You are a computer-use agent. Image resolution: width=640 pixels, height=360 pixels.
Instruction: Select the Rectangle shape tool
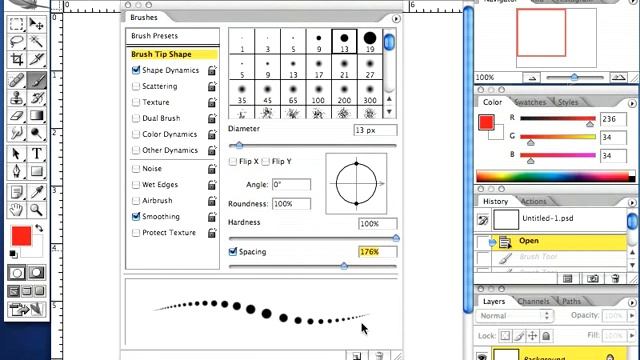point(36,171)
